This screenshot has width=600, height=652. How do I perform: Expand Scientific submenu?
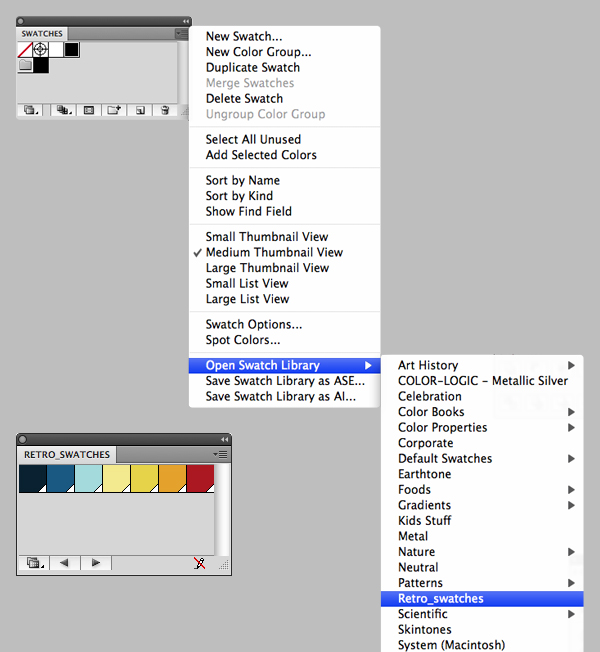click(482, 614)
